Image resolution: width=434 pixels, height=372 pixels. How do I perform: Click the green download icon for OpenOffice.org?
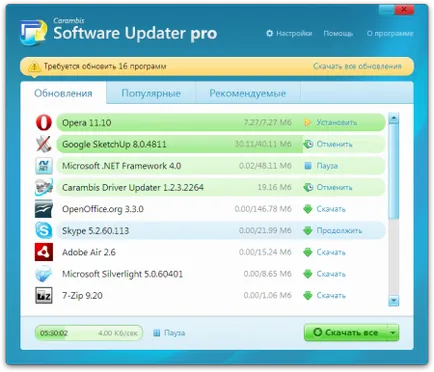308,209
